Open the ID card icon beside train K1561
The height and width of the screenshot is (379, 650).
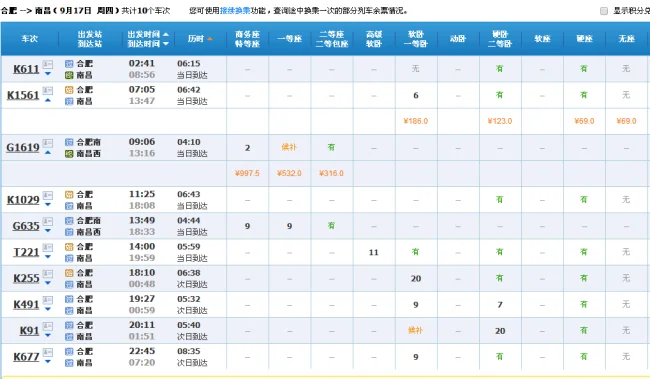point(48,90)
